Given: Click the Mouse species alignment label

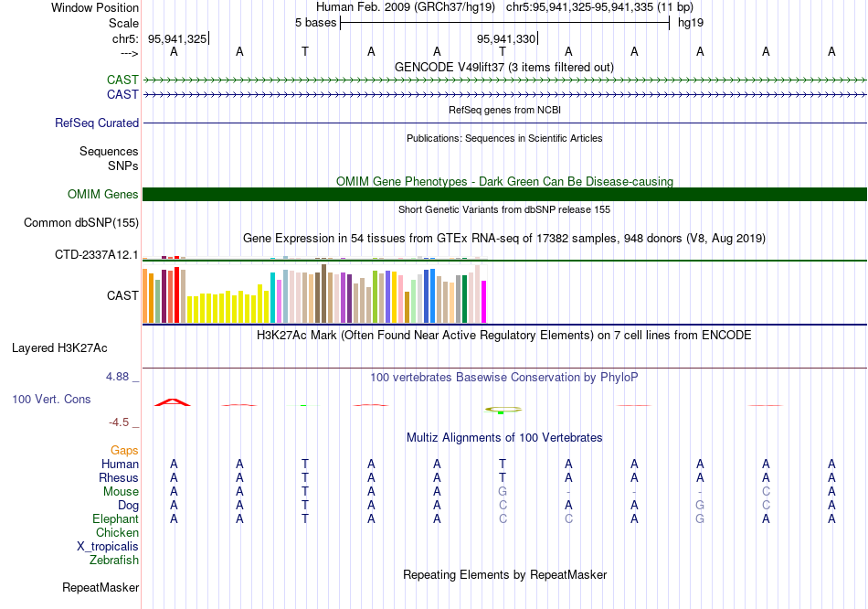Looking at the screenshot, I should tap(121, 492).
